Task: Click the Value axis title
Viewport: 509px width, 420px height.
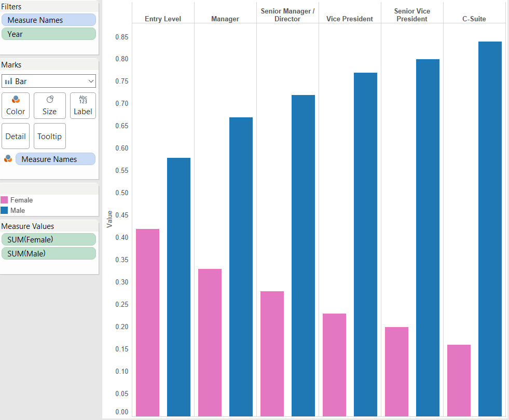Action: [109, 219]
